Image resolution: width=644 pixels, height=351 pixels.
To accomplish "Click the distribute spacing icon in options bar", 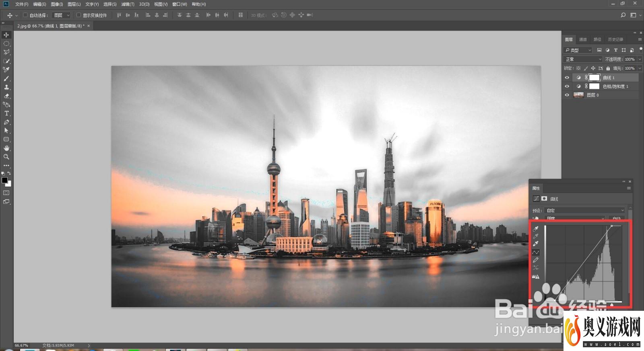I will pyautogui.click(x=241, y=15).
